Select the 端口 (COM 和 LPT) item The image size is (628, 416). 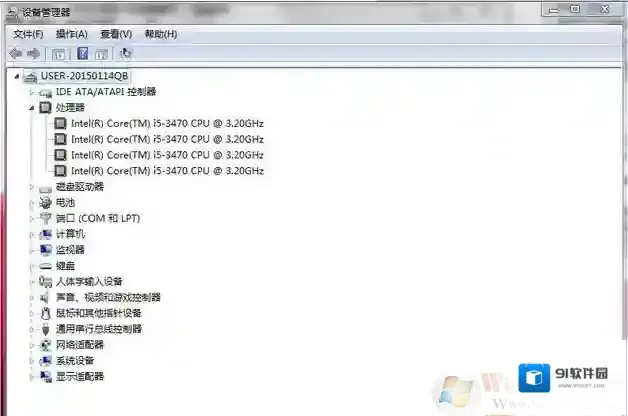[x=98, y=218]
